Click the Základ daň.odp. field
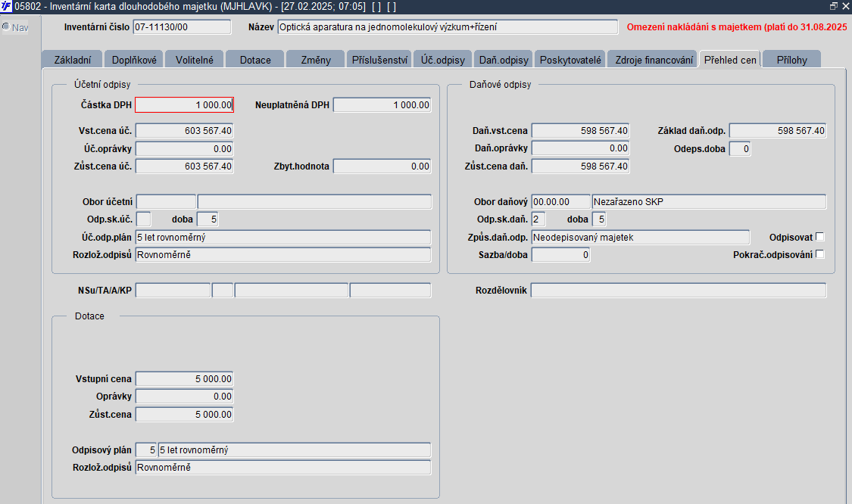Screen dimensions: 852x504 click(x=778, y=130)
